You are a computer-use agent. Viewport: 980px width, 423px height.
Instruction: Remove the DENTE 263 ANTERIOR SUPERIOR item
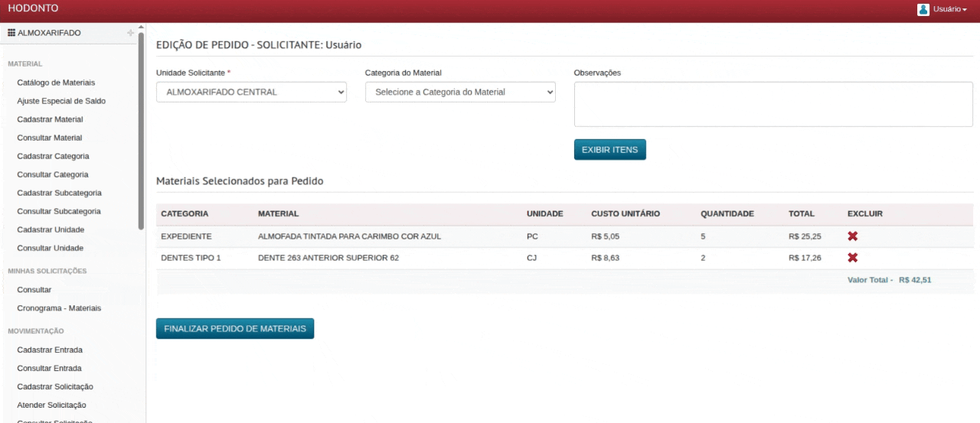[x=852, y=258]
